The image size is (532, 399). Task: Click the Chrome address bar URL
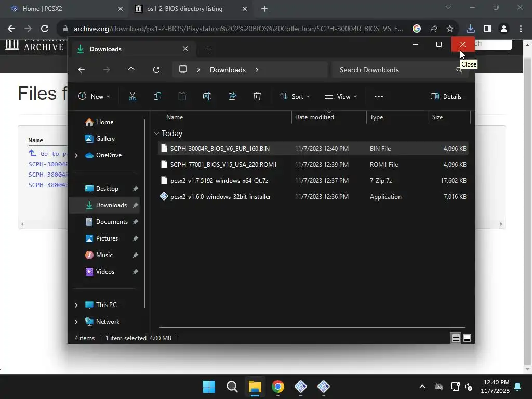pos(238,29)
